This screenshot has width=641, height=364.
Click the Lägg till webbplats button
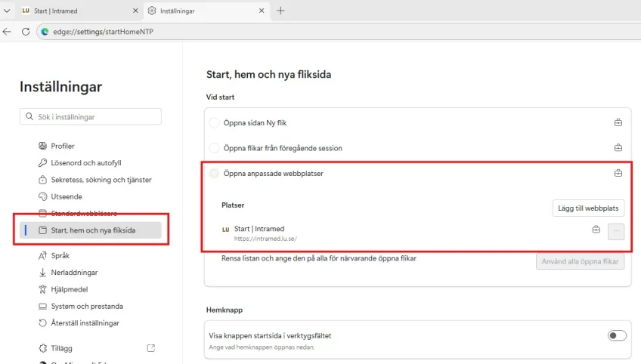point(588,208)
